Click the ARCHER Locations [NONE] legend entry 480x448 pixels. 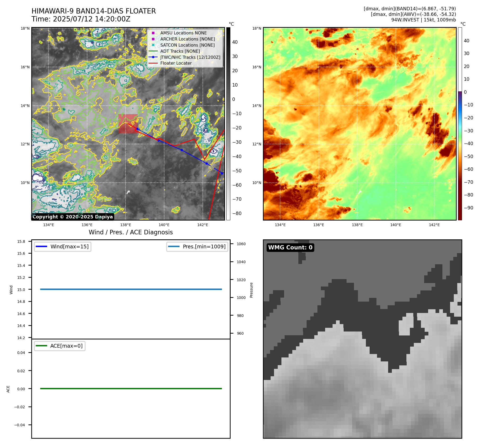188,39
